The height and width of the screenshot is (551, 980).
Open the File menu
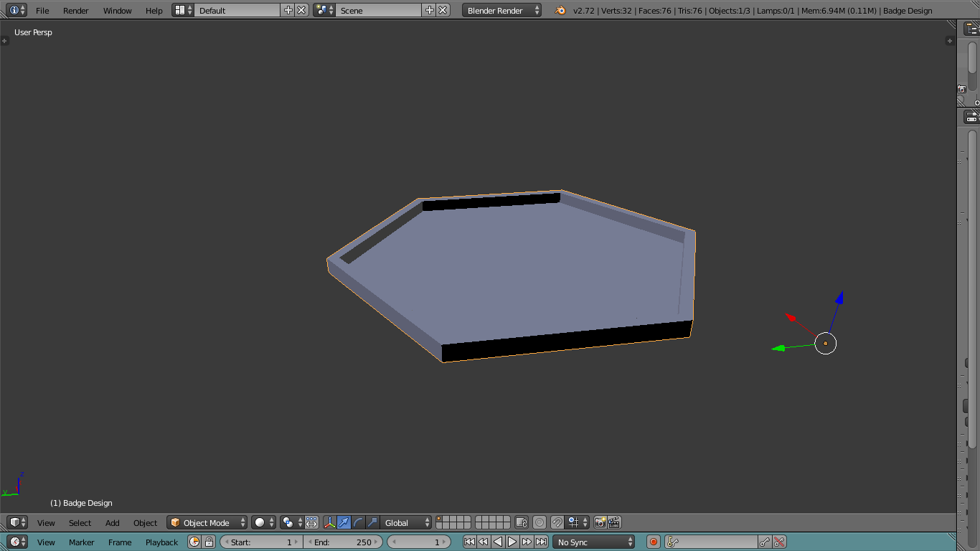point(42,11)
